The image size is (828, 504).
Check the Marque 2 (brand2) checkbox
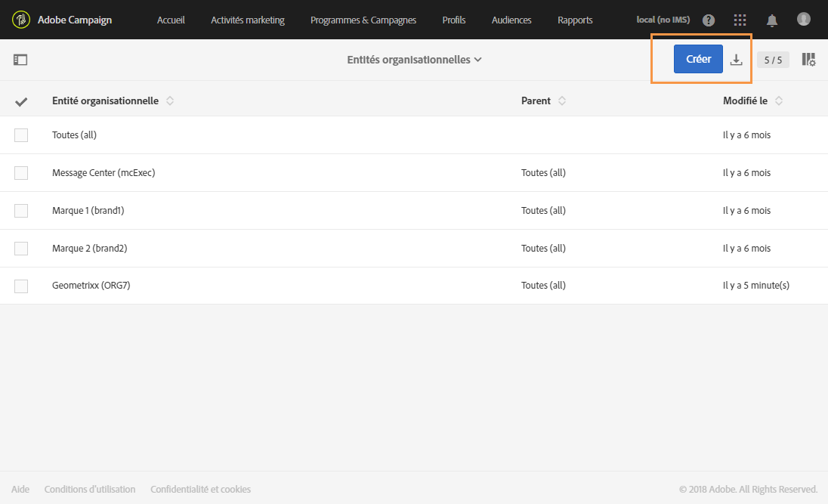point(21,249)
